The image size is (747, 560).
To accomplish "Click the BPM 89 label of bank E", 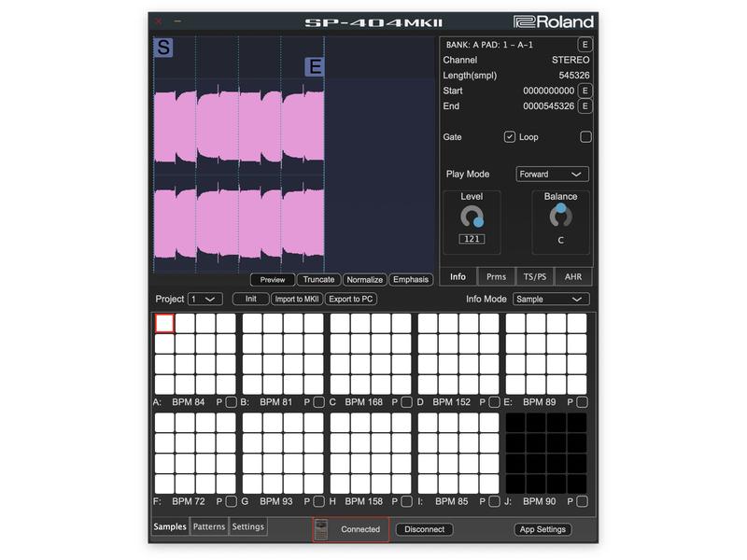I will [540, 402].
